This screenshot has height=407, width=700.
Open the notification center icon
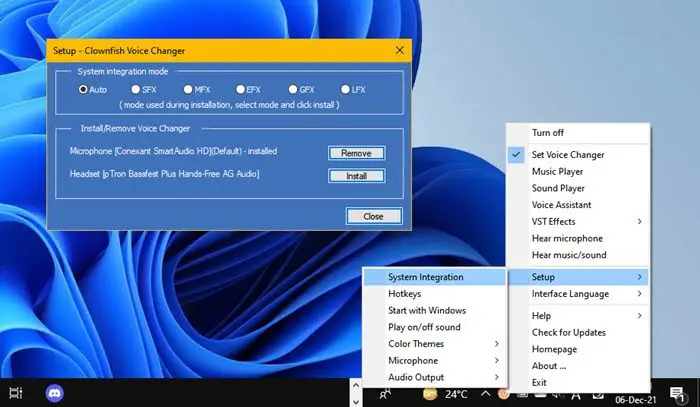pos(678,394)
